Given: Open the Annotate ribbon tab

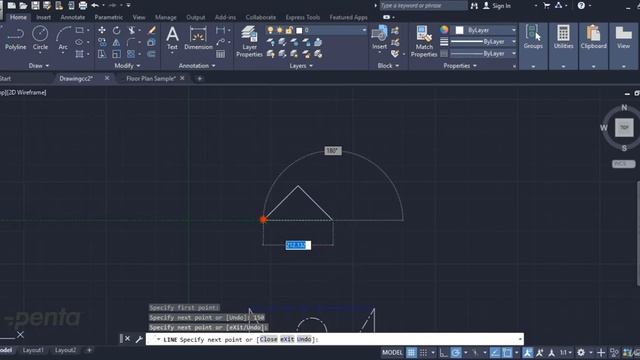Looking at the screenshot, I should click(73, 17).
